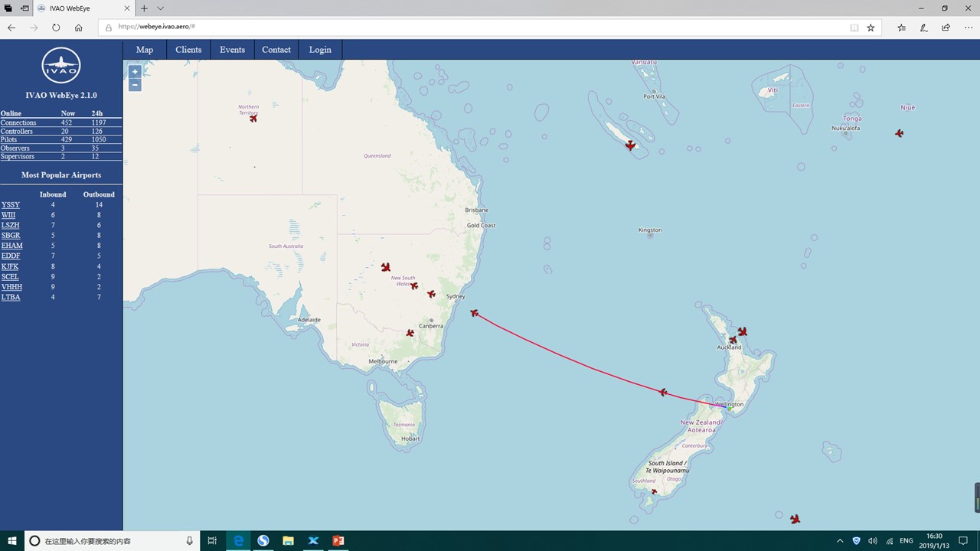This screenshot has width=980, height=551.
Task: Open YSSY airport link
Action: point(11,205)
